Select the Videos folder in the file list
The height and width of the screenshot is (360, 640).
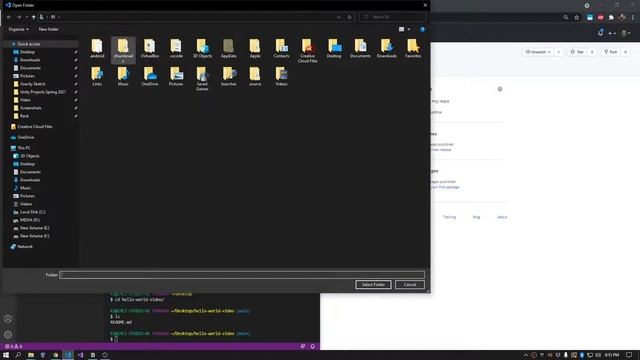[281, 76]
